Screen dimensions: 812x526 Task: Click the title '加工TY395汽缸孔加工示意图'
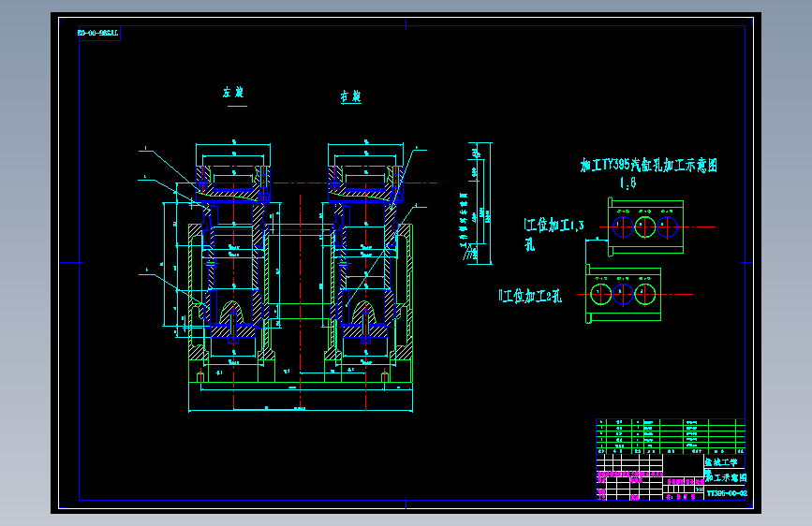[x=649, y=165]
